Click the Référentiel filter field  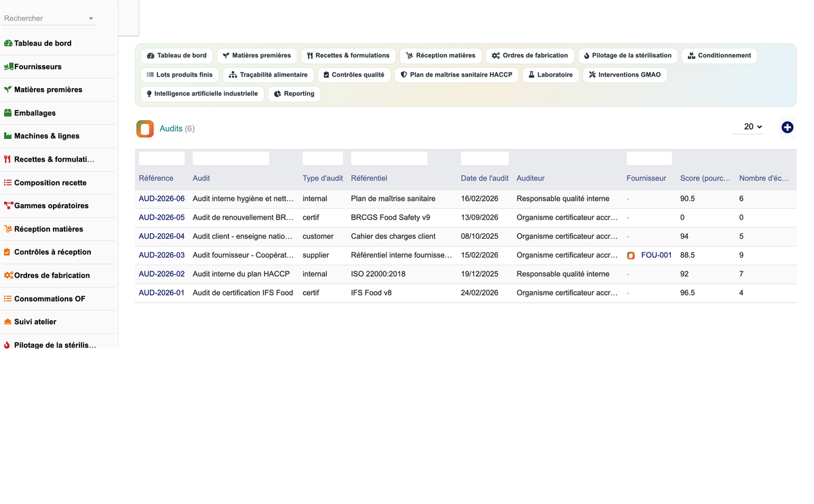click(x=389, y=159)
